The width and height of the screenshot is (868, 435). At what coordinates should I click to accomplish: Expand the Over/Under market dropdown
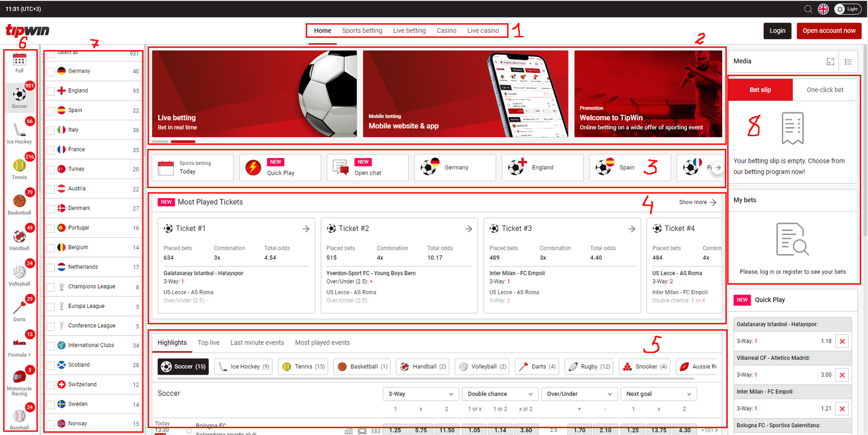[579, 394]
